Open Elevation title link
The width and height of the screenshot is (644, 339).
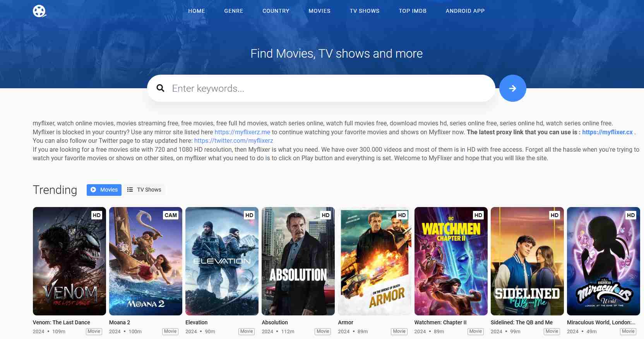pyautogui.click(x=196, y=322)
